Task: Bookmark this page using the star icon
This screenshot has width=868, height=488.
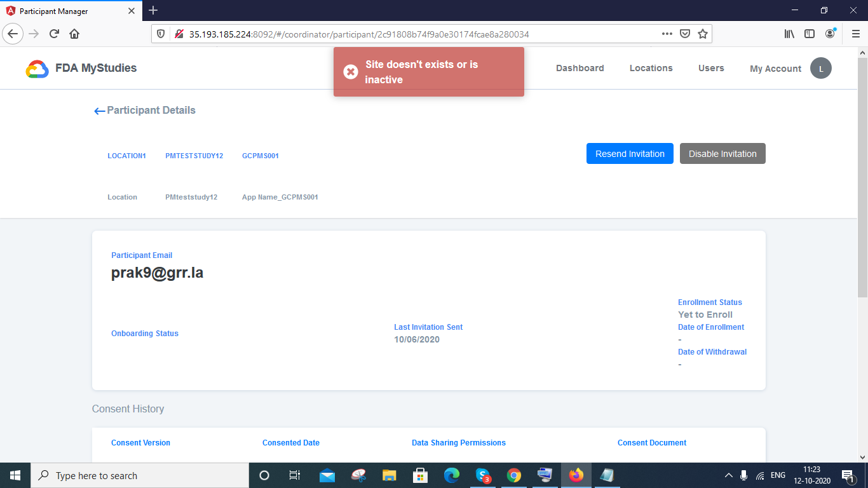Action: [703, 33]
